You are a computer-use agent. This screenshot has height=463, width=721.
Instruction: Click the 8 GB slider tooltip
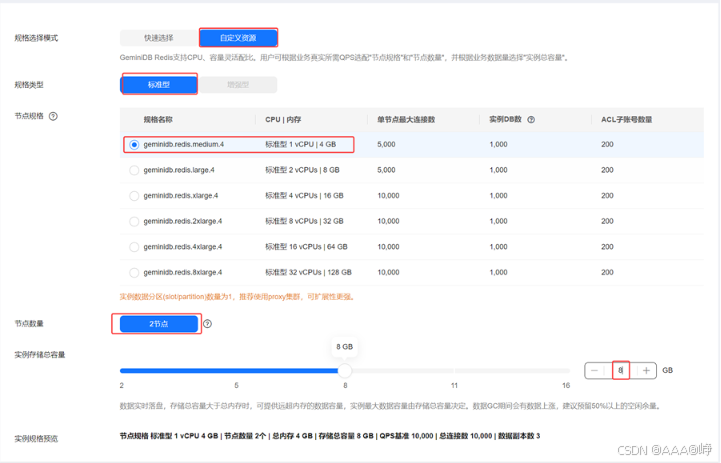(x=344, y=347)
